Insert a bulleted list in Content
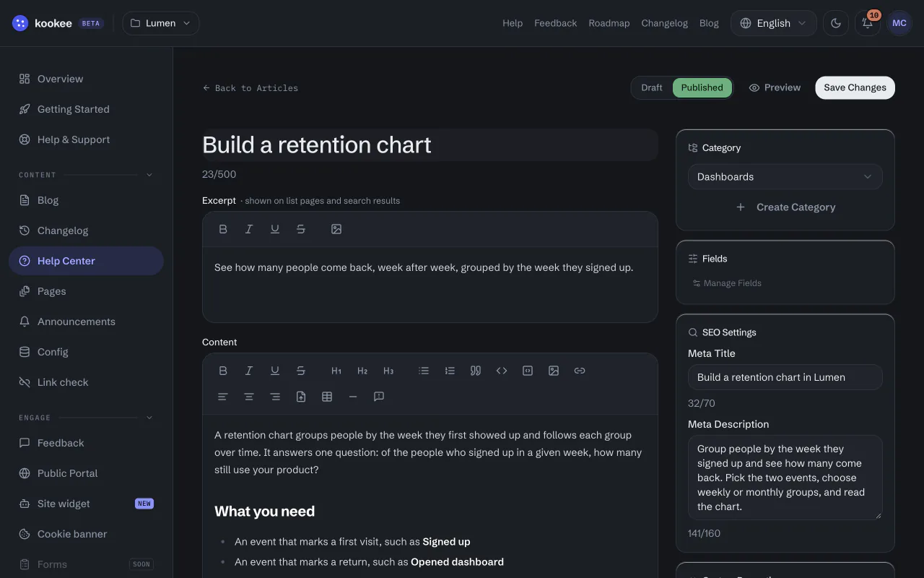The height and width of the screenshot is (578, 924). 424,371
